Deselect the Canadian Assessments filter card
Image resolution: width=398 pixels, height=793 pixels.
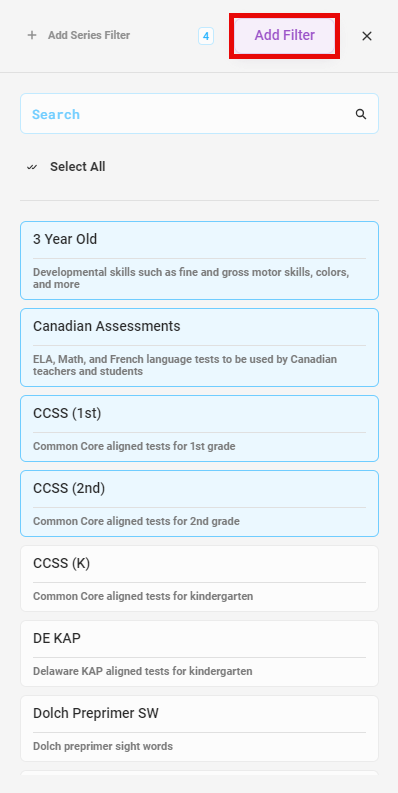[x=199, y=347]
